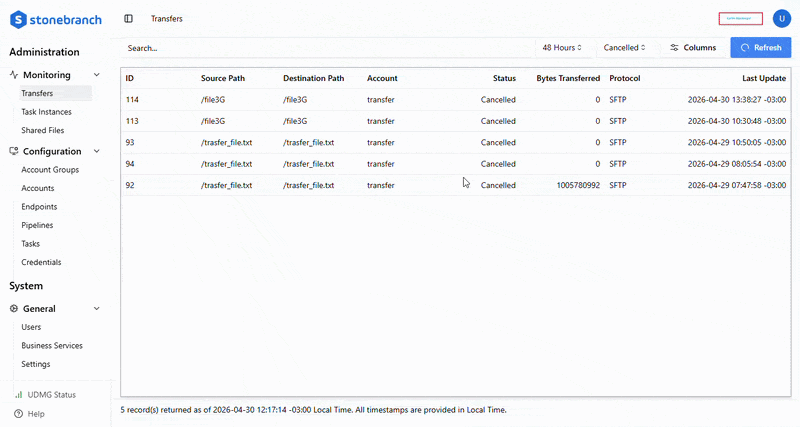Click bytes value 1005780992
800x427 pixels.
click(x=578, y=185)
